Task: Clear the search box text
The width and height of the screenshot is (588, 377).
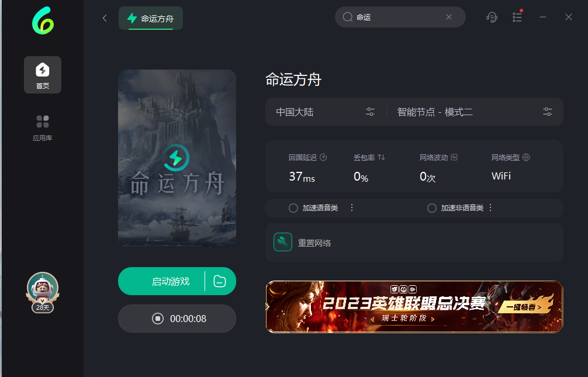Action: [449, 17]
